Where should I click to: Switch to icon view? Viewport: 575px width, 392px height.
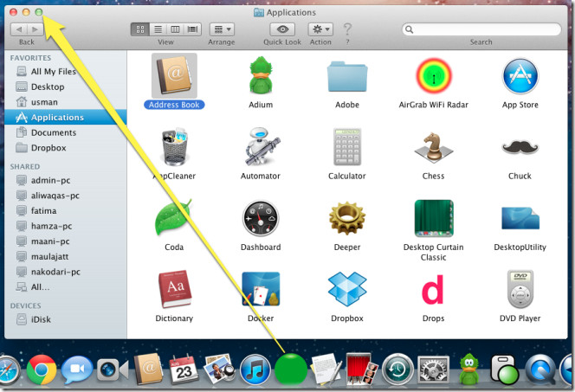click(140, 29)
